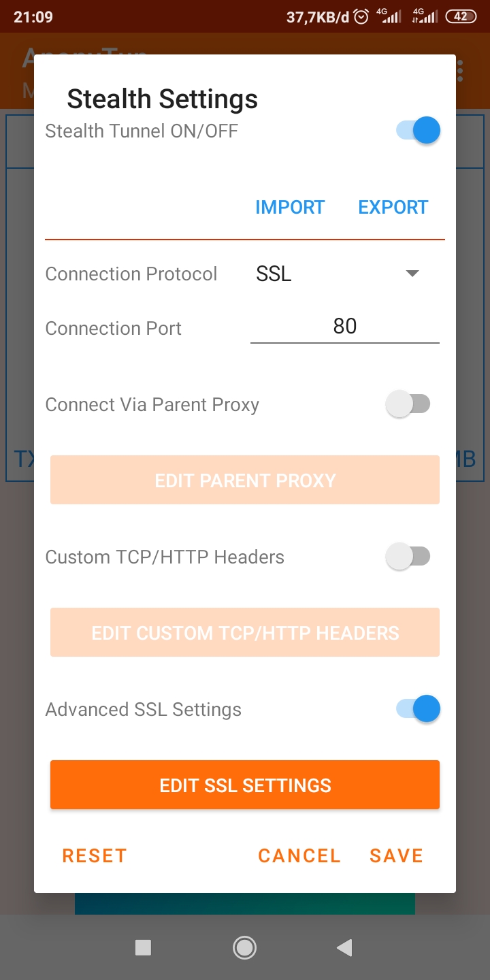Tap the recent apps square button
This screenshot has width=490, height=980.
143,947
